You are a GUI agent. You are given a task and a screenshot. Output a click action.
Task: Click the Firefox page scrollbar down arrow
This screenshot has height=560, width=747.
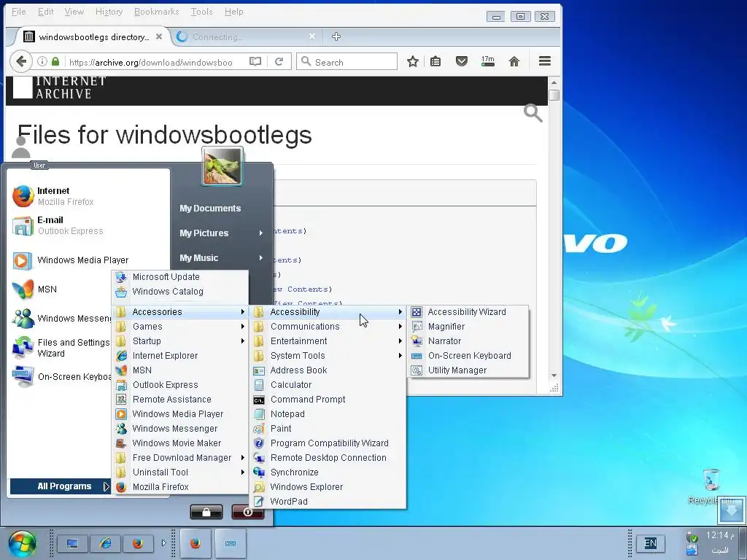(x=554, y=376)
